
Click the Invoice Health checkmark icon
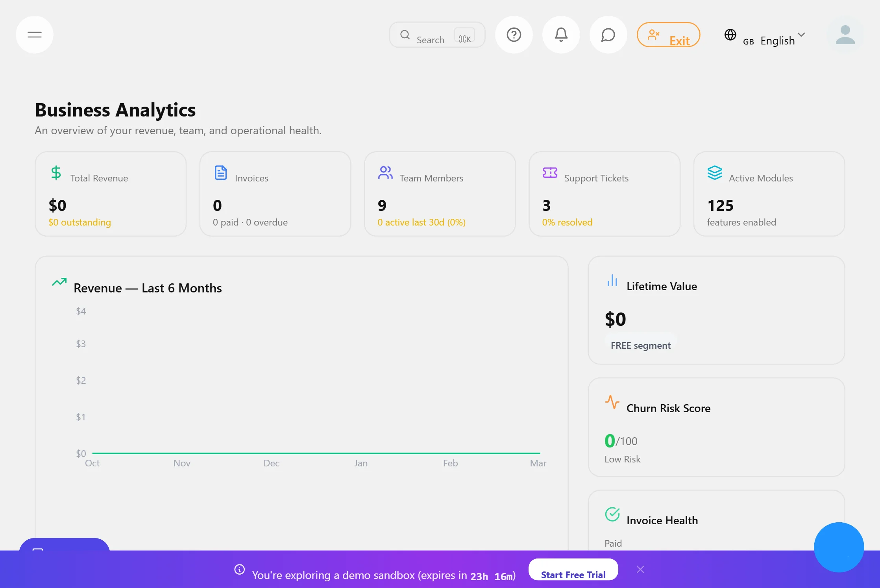pos(612,514)
